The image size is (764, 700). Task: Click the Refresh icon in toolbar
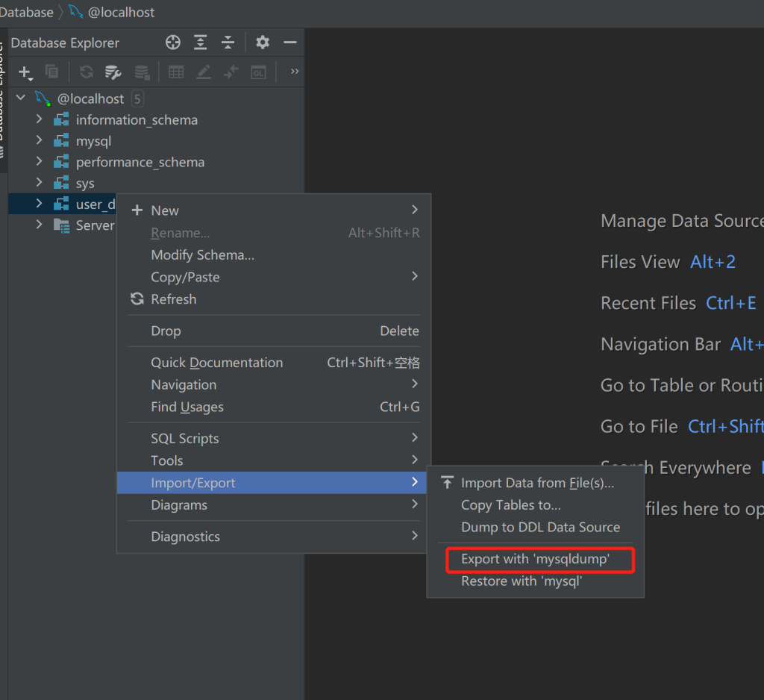click(x=87, y=72)
